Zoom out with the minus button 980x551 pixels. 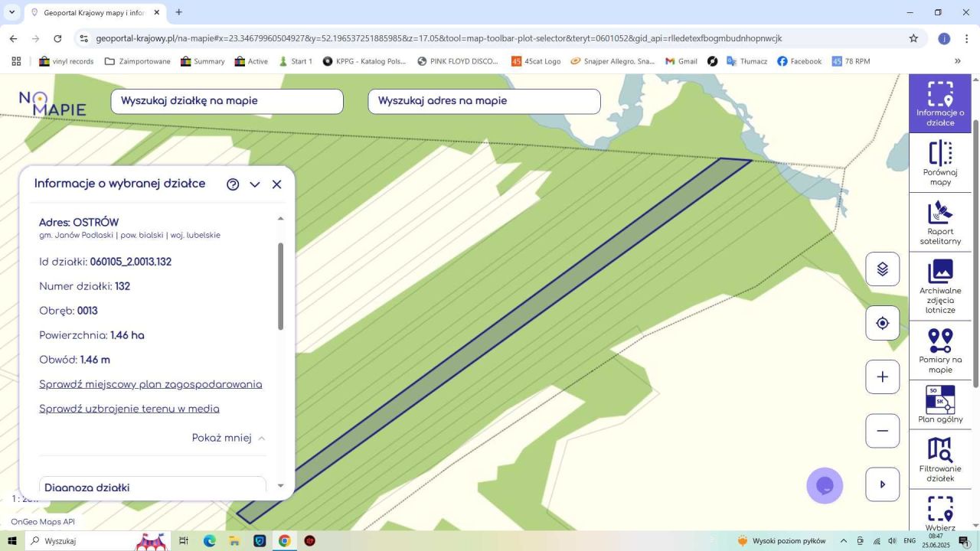[x=883, y=431]
